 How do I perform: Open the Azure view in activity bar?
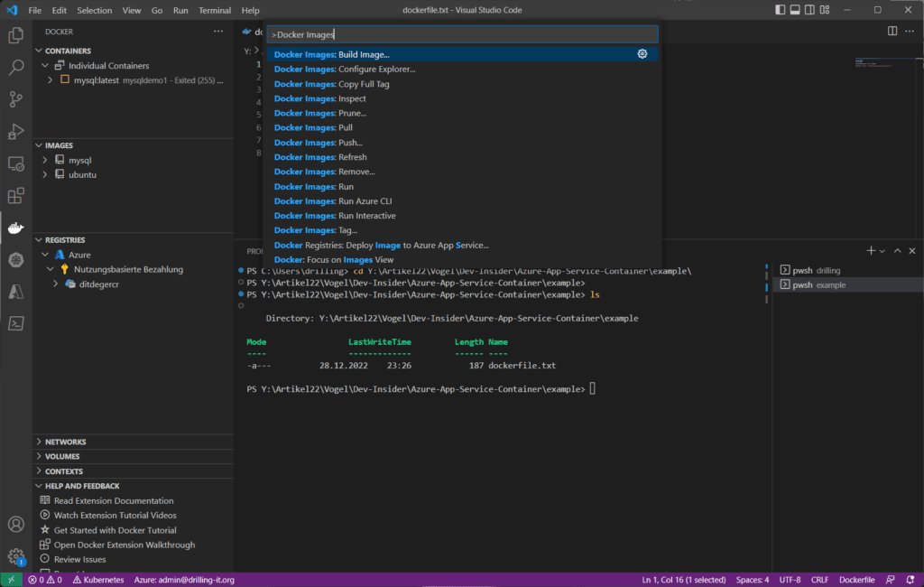tap(16, 292)
